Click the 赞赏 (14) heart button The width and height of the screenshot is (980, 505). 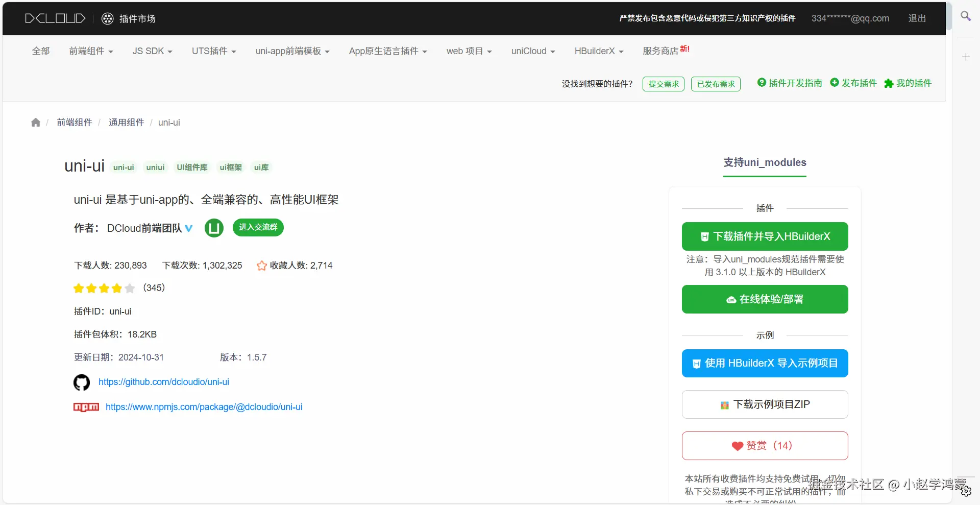(765, 446)
